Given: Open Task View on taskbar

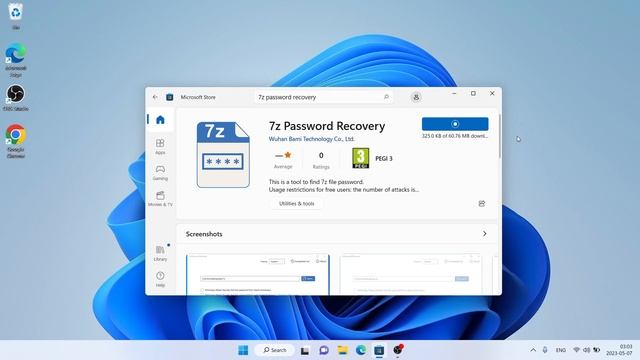Looking at the screenshot, I should pos(304,350).
